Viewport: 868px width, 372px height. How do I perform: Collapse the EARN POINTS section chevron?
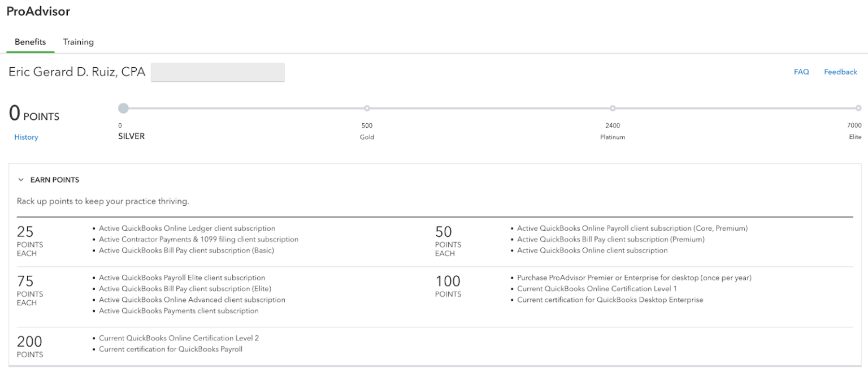click(21, 179)
